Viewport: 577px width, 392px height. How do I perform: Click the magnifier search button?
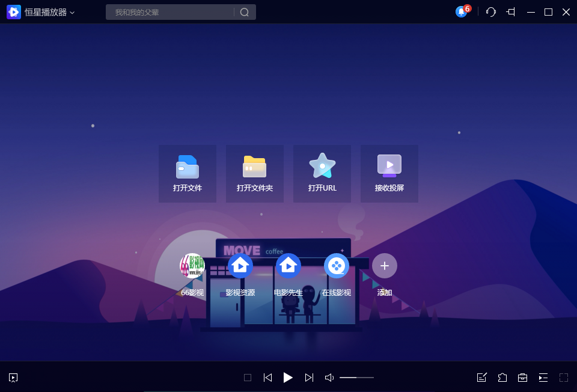[x=245, y=12]
